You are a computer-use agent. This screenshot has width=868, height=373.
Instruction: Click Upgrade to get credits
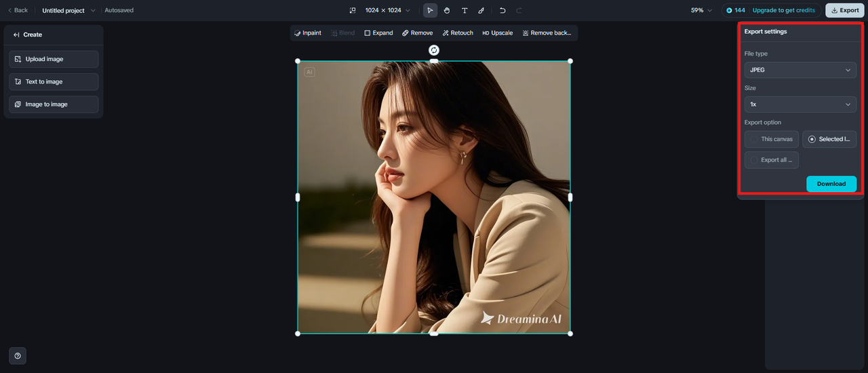[784, 10]
